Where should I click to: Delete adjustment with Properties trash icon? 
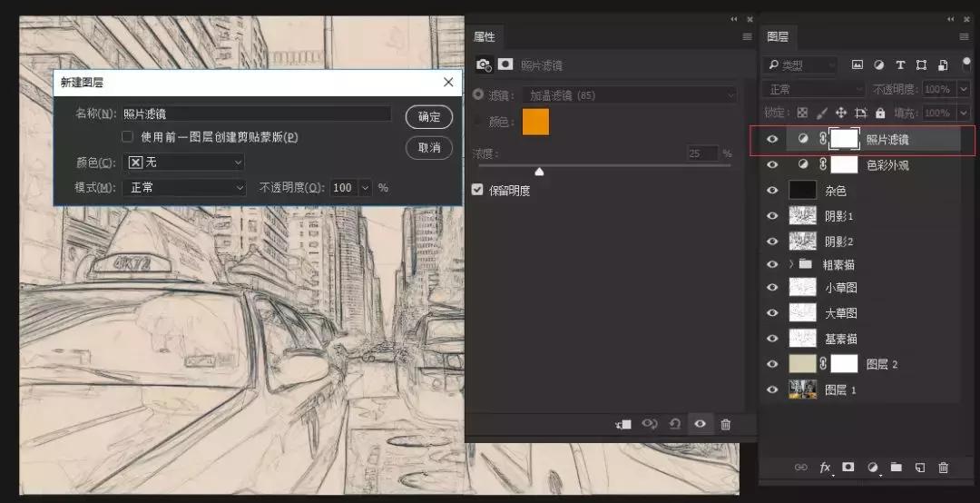coord(726,424)
